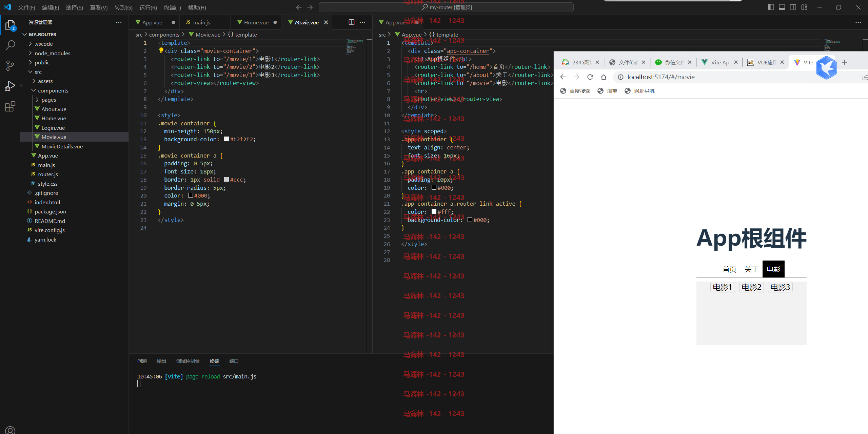Close the 2345 browser tab
This screenshot has width=868, height=434.
(597, 62)
